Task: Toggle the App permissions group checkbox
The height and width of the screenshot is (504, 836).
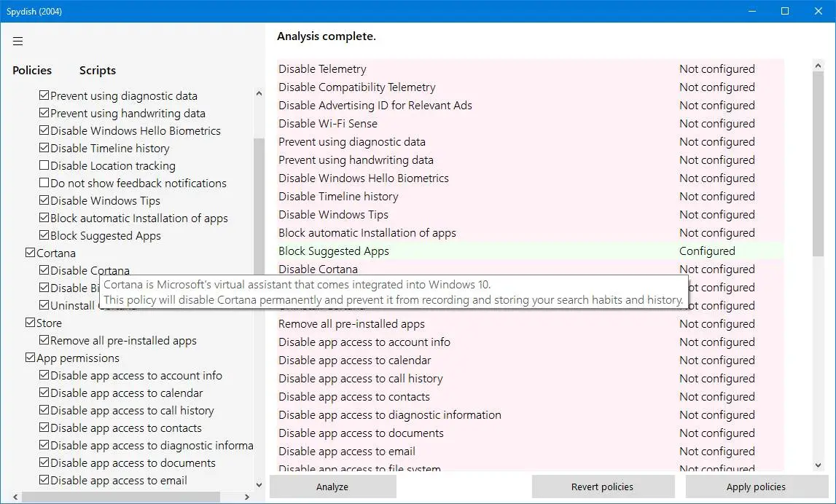Action: coord(31,358)
